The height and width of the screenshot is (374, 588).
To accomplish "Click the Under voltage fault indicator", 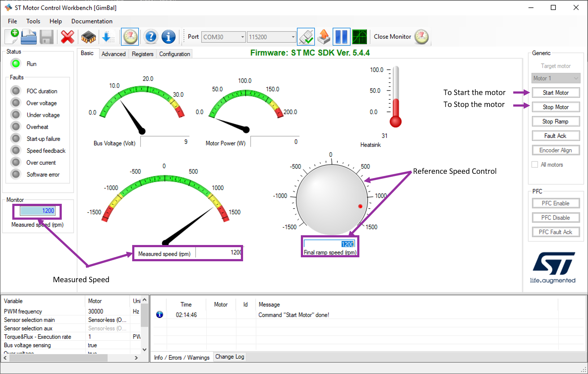I will coord(16,115).
